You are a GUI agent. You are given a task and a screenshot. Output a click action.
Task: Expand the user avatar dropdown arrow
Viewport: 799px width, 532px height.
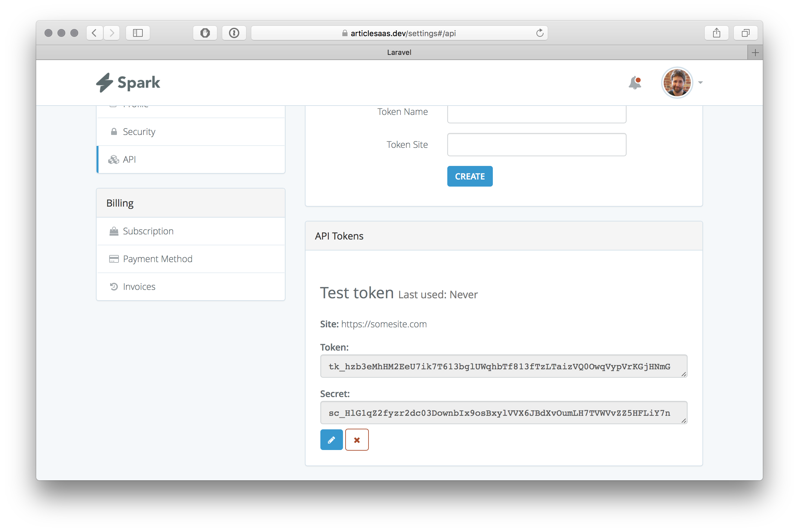pyautogui.click(x=700, y=82)
